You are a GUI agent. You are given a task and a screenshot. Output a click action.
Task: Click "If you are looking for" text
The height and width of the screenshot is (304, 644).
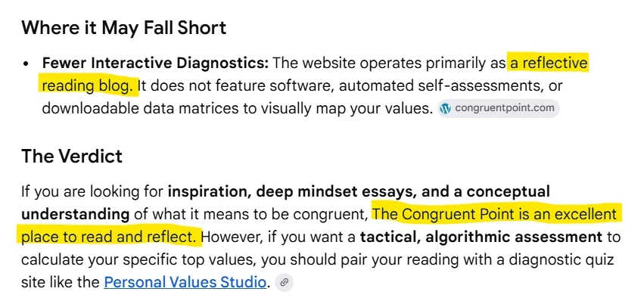(x=92, y=191)
